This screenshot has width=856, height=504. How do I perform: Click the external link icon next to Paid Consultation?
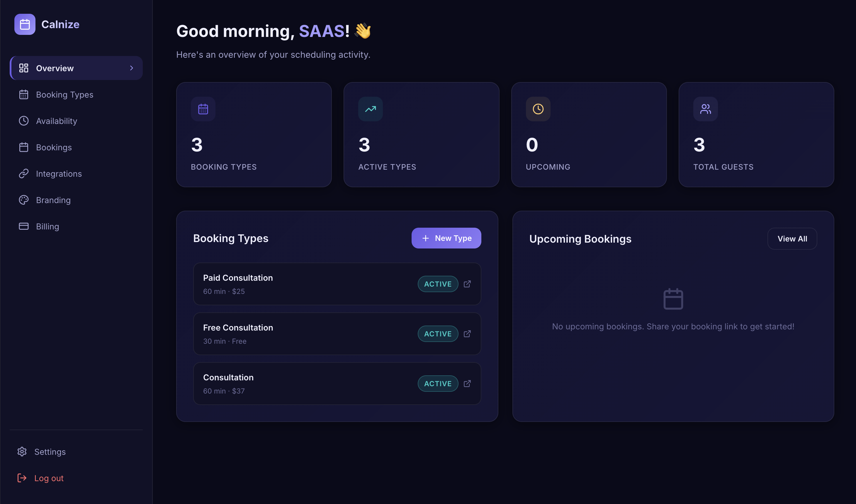pyautogui.click(x=467, y=284)
